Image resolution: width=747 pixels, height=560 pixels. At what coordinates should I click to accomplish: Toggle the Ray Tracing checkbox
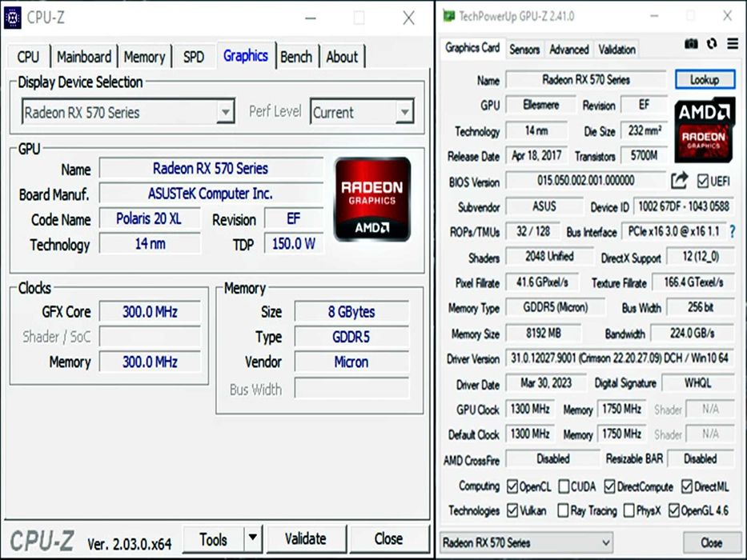(563, 510)
